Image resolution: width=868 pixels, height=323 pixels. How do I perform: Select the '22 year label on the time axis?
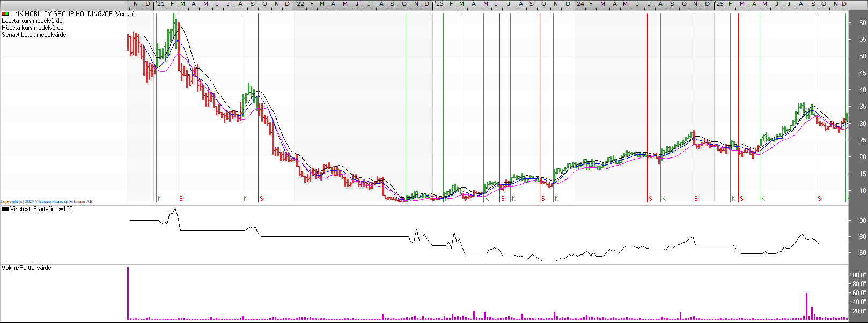(x=299, y=4)
